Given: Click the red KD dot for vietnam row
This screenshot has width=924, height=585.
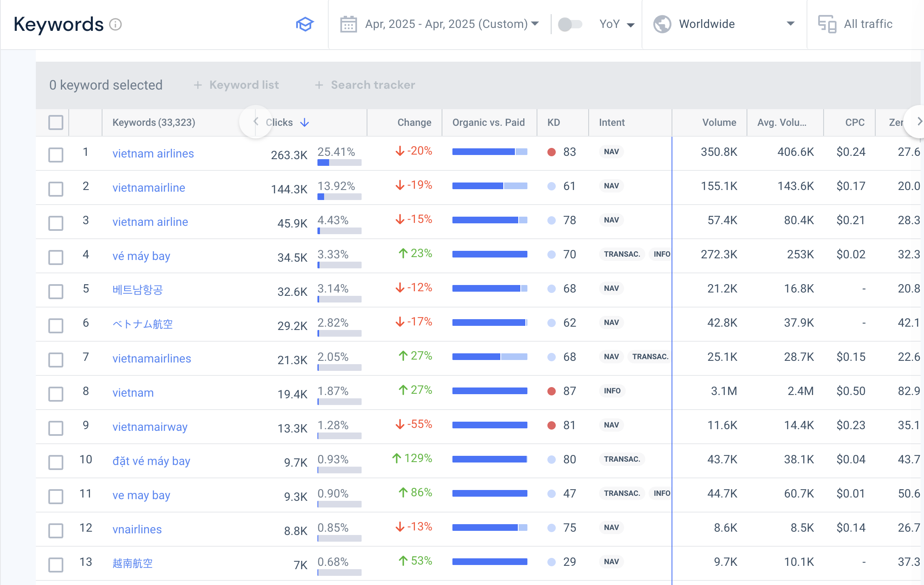Looking at the screenshot, I should [x=552, y=391].
